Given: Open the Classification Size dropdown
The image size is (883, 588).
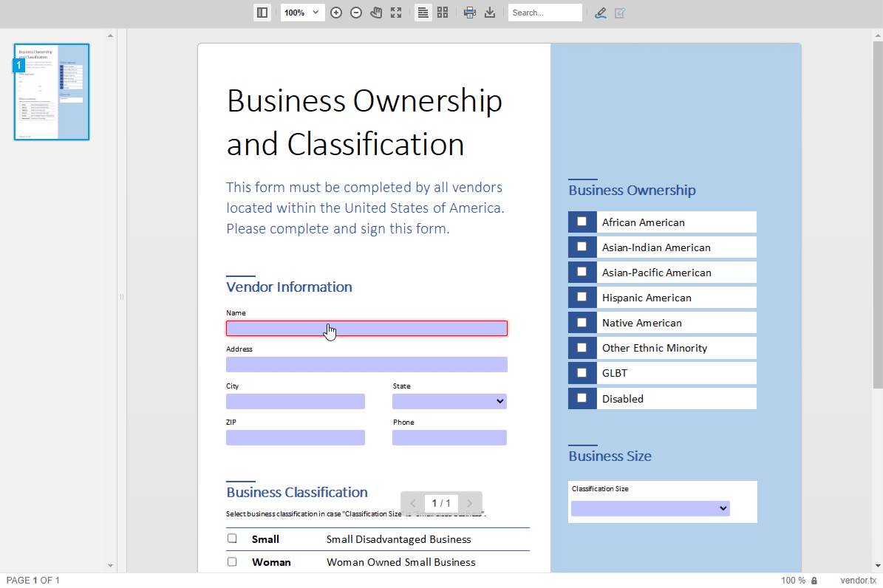Looking at the screenshot, I should (x=650, y=508).
